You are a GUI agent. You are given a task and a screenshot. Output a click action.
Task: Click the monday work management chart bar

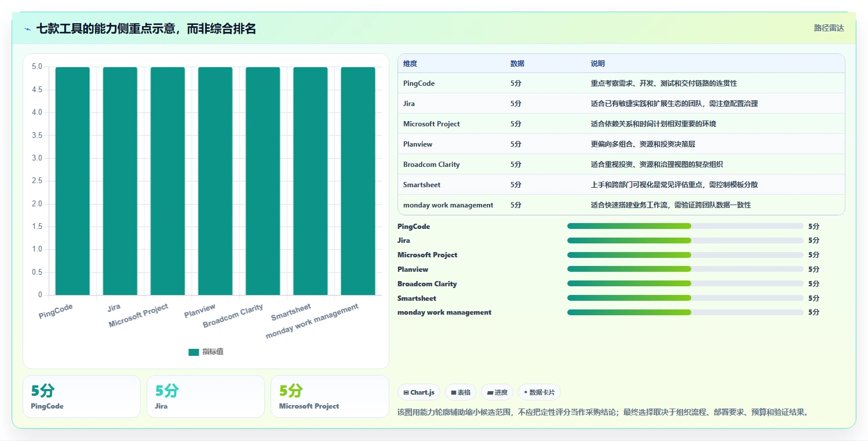(358, 181)
